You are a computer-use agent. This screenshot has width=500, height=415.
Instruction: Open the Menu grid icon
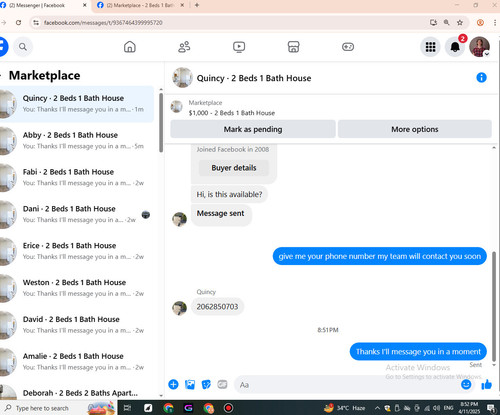coord(430,47)
